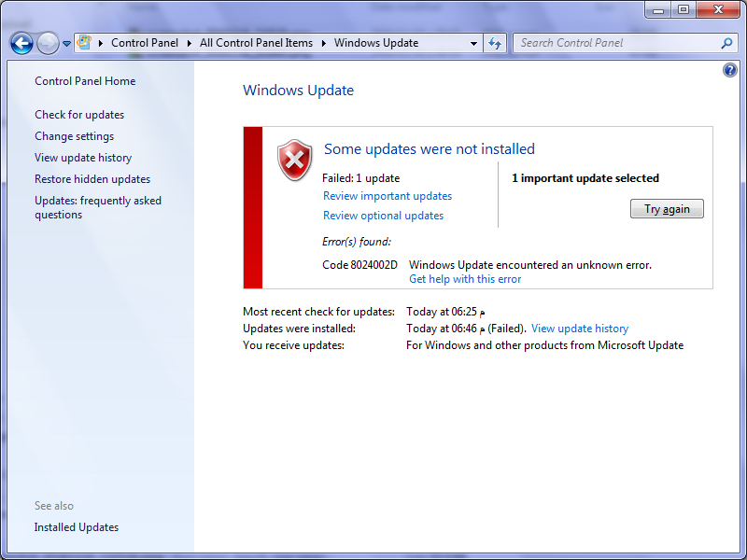747x560 pixels.
Task: Open Change settings from the left pane
Action: (x=74, y=136)
